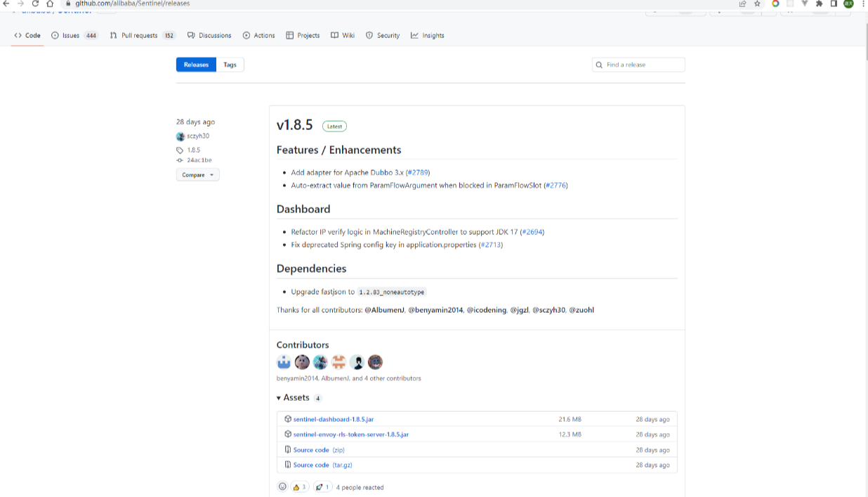Open pull request #2713 link

click(x=491, y=245)
